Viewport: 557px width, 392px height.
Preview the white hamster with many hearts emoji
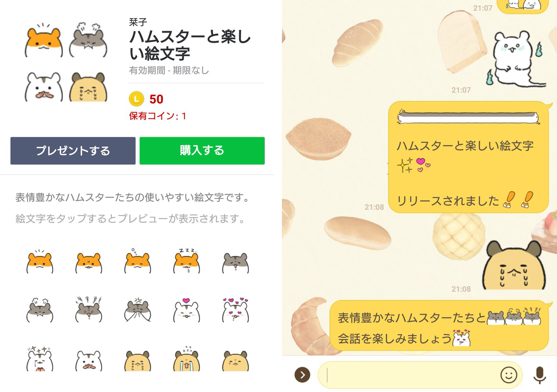236,310
